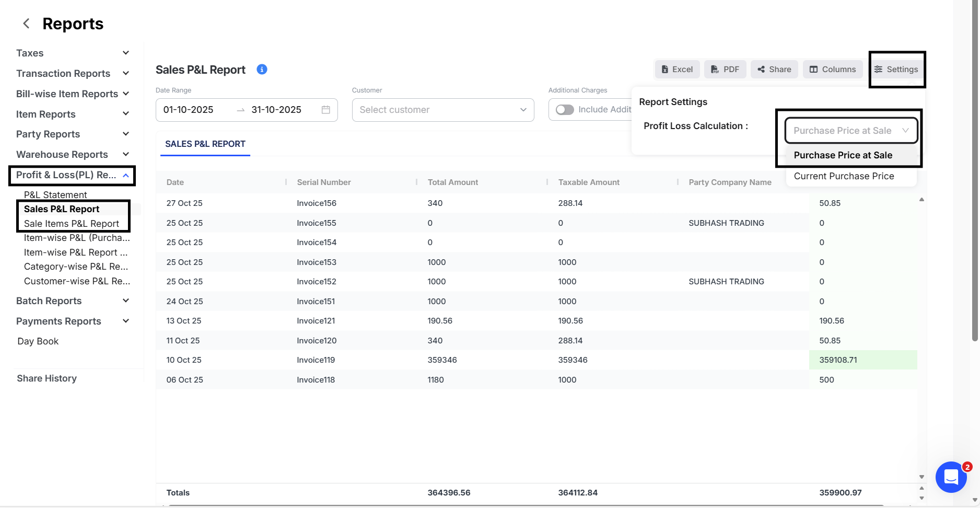This screenshot has height=508, width=980.
Task: Open the Settings panel button
Action: click(896, 70)
